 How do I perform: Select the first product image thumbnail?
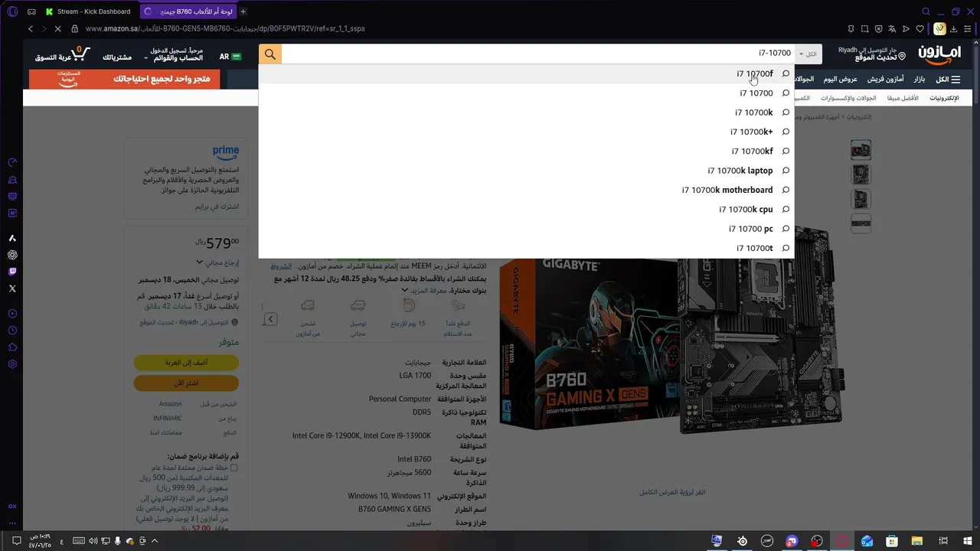[x=861, y=150]
